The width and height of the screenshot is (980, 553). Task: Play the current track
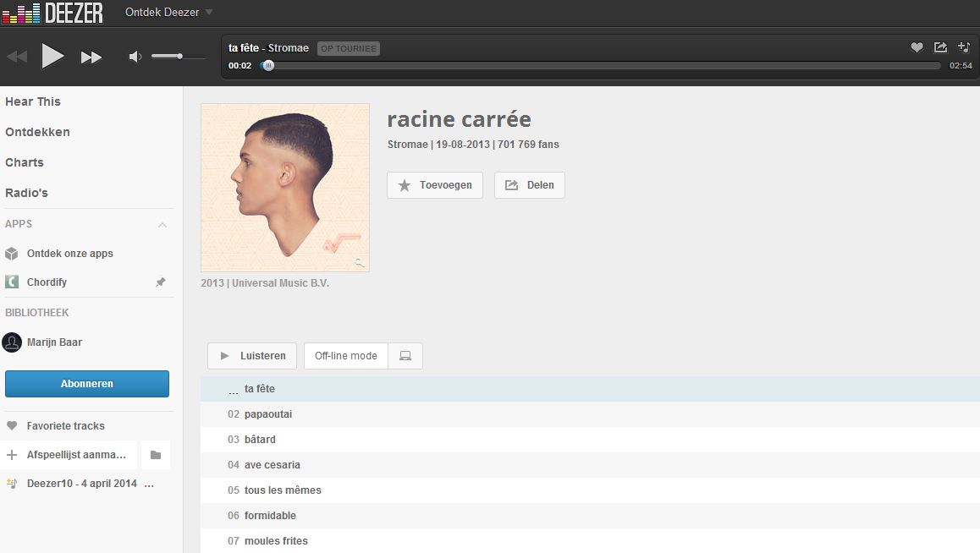click(x=52, y=56)
